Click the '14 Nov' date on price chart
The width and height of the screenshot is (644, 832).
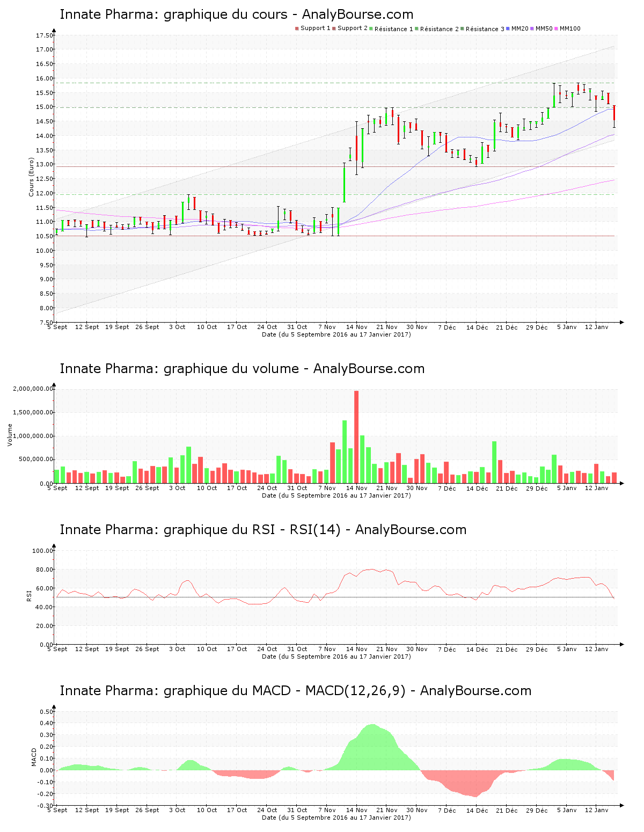click(357, 327)
